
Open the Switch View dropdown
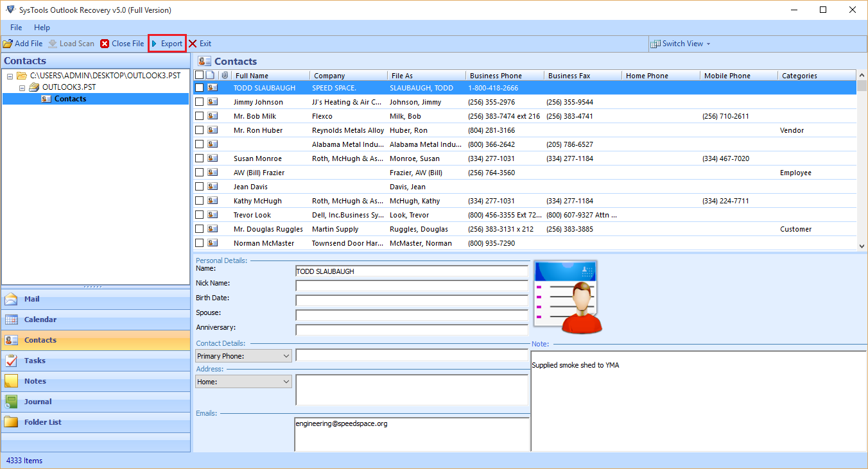point(681,44)
